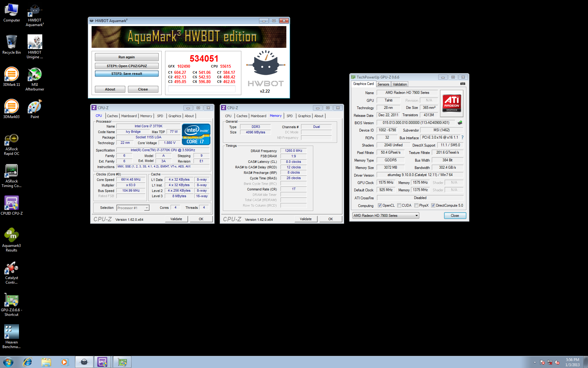The image size is (588, 368).
Task: Click the network tray icon
Action: coord(550,362)
